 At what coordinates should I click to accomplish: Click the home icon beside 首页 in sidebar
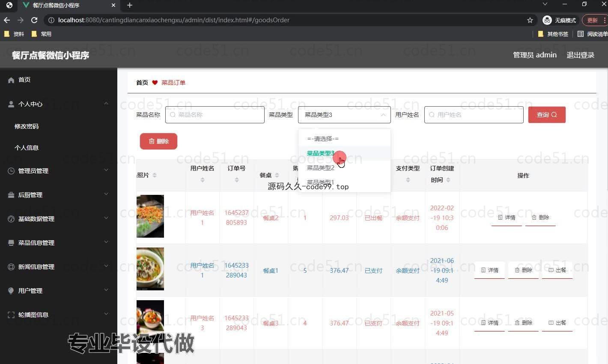(11, 80)
